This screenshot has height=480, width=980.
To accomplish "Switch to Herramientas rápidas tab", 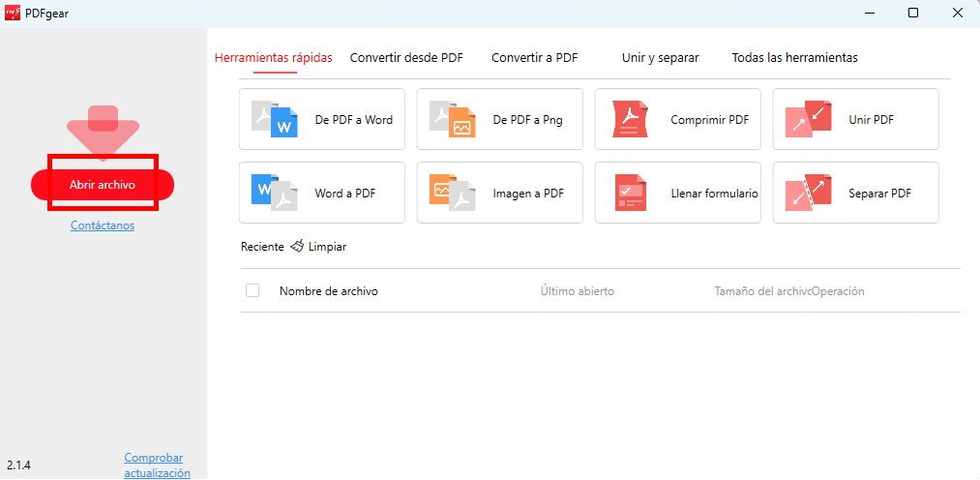I will coord(274,58).
